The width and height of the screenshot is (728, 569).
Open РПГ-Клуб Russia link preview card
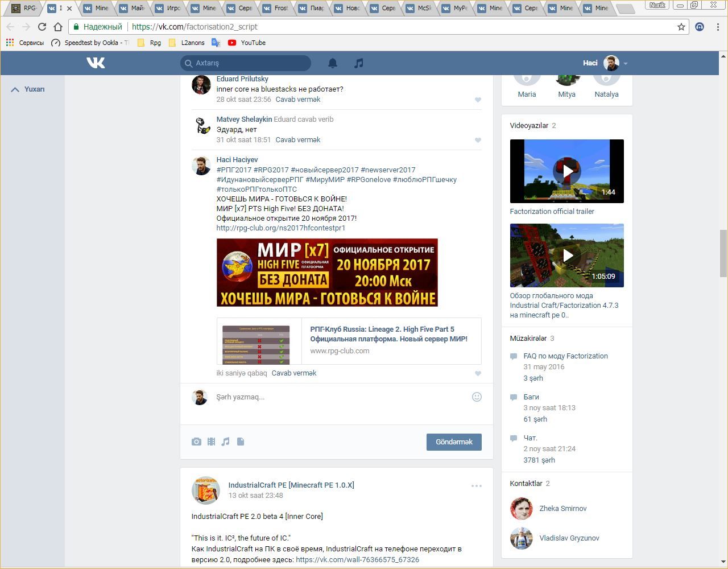click(349, 341)
